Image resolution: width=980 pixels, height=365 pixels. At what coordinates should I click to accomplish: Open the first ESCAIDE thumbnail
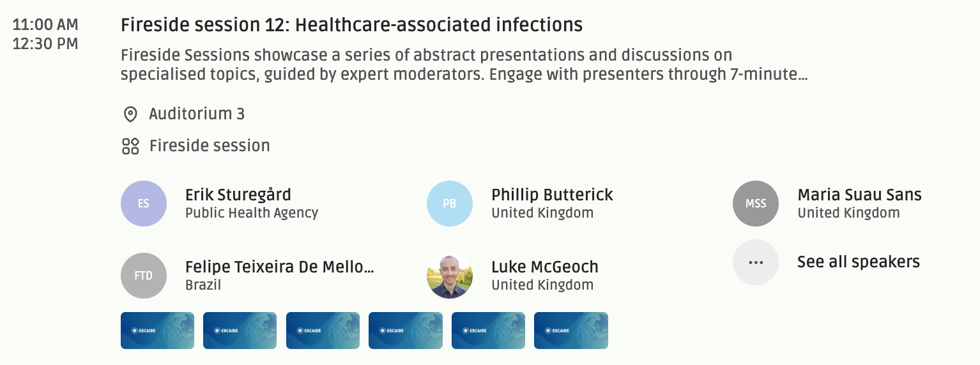pyautogui.click(x=157, y=331)
